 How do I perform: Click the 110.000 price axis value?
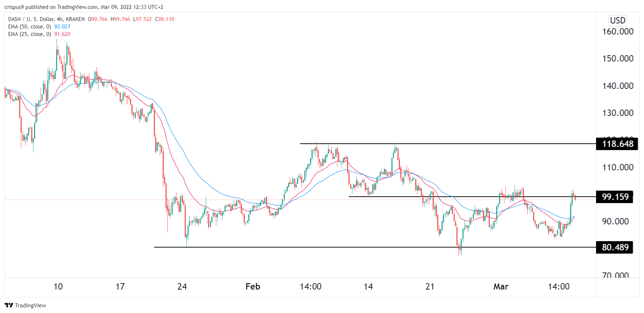click(x=618, y=167)
